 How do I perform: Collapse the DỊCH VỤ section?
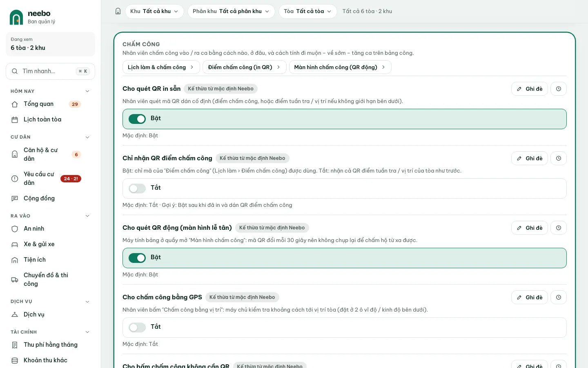[87, 302]
